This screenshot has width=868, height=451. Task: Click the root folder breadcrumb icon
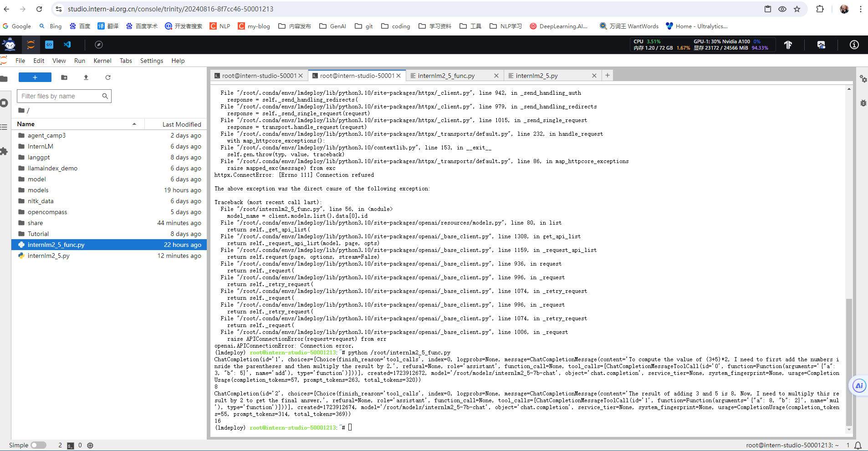point(21,110)
